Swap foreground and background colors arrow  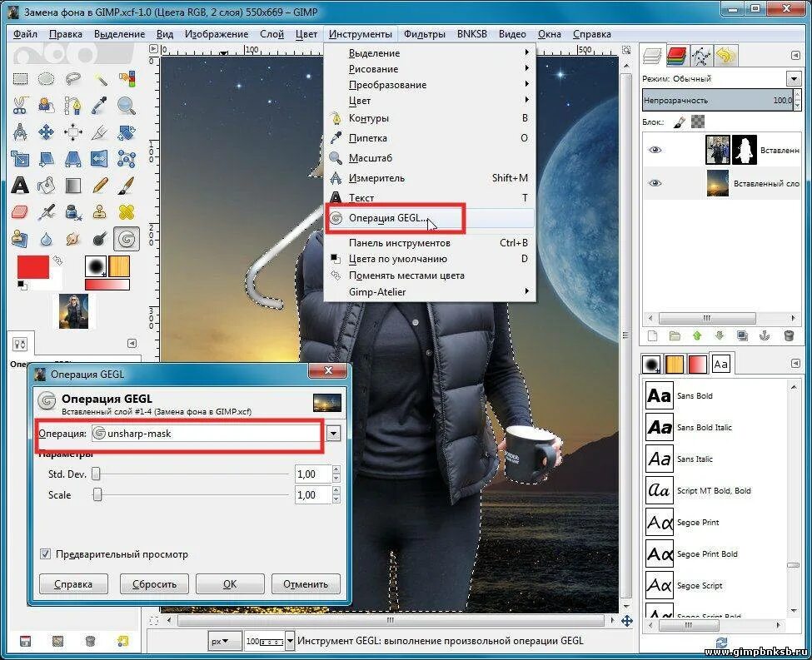(x=57, y=260)
